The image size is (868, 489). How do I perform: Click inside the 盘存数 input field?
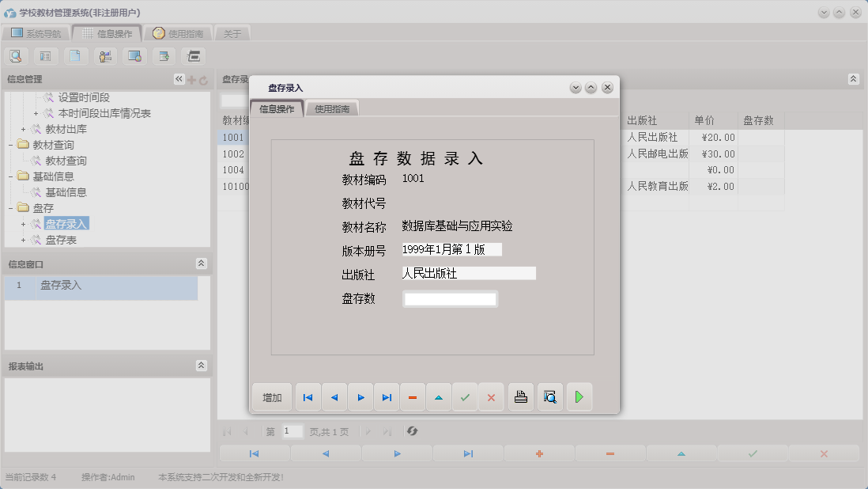pyautogui.click(x=450, y=298)
